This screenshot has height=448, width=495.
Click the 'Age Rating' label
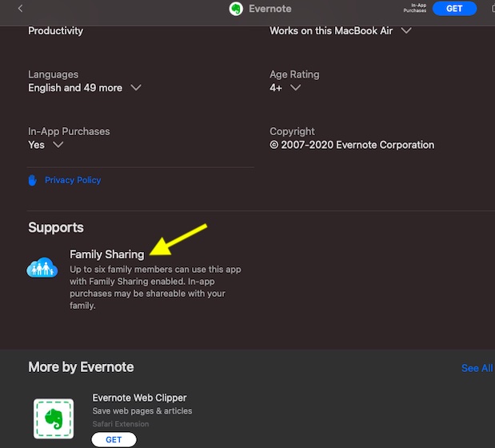pos(294,74)
